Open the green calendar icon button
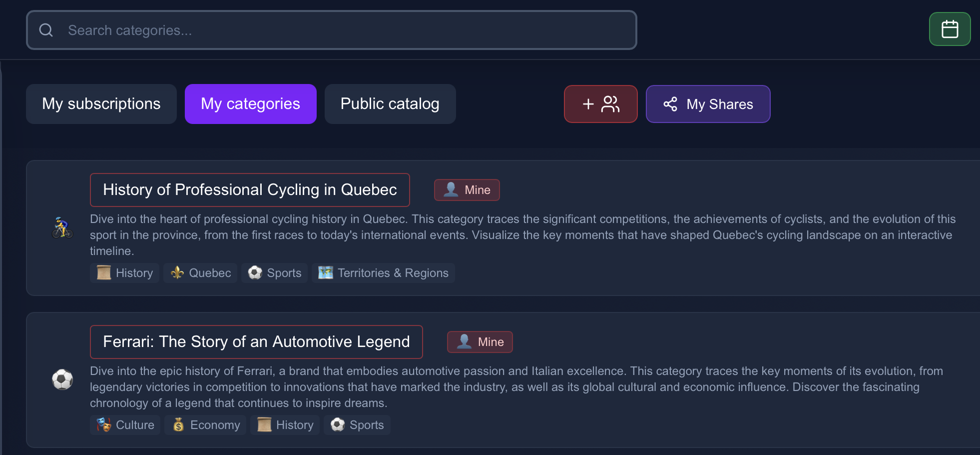This screenshot has width=980, height=455. (x=950, y=29)
